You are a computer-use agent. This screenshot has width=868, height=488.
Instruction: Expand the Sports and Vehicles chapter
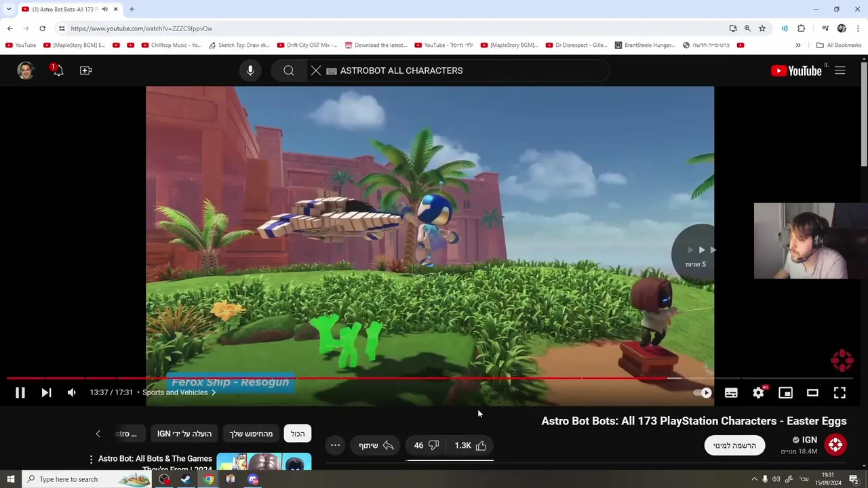[179, 392]
